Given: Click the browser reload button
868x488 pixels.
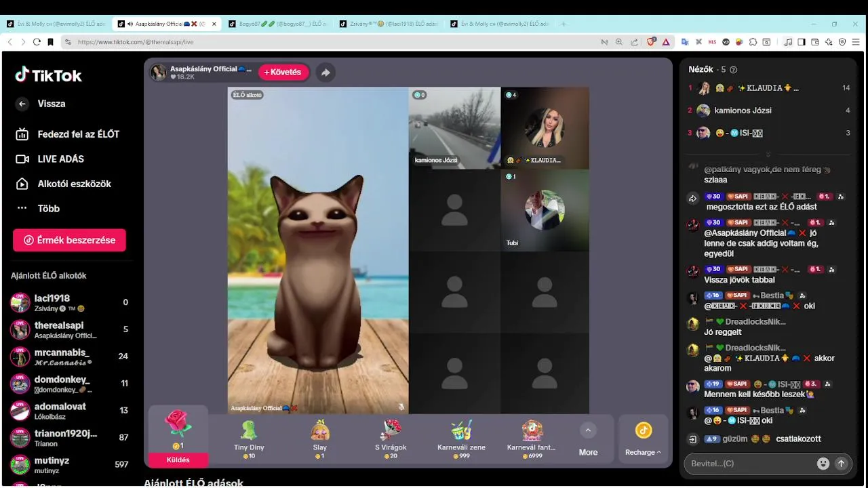Looking at the screenshot, I should click(37, 42).
